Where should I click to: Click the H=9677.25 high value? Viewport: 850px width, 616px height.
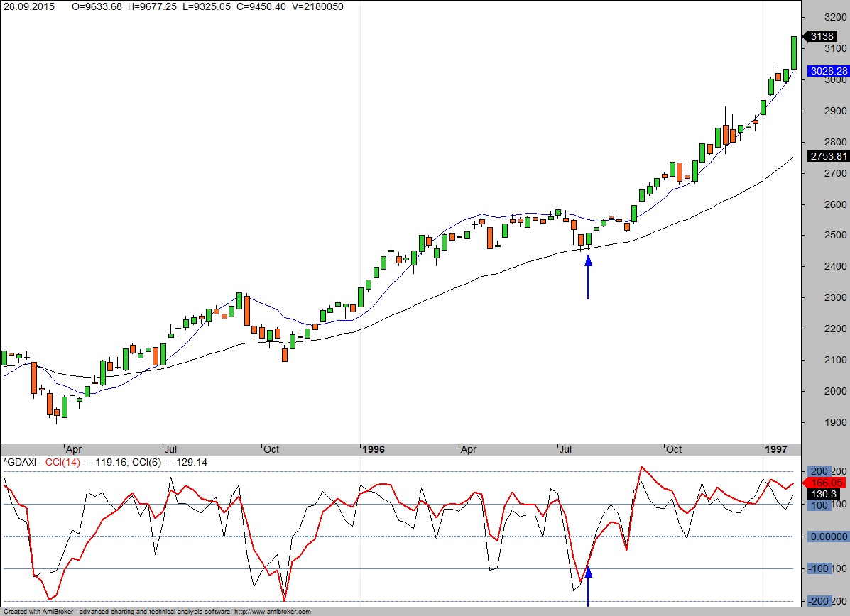tap(152, 7)
